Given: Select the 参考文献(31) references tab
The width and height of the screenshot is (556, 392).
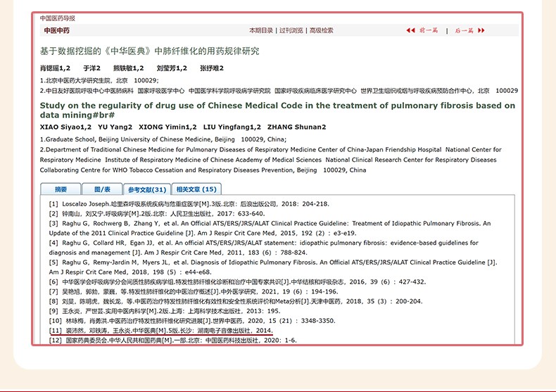Looking at the screenshot, I should click(x=146, y=189).
